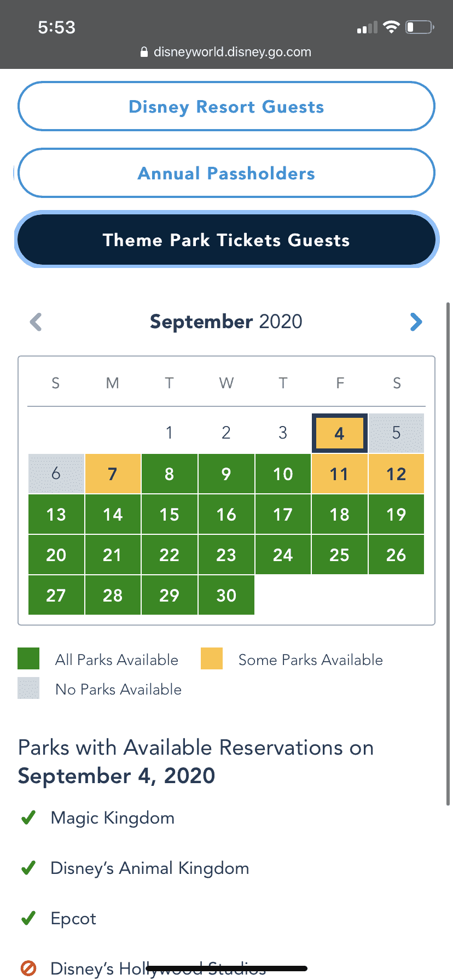Viewport: 453px width, 980px height.
Task: Select September 4 on the calendar
Action: [x=339, y=433]
